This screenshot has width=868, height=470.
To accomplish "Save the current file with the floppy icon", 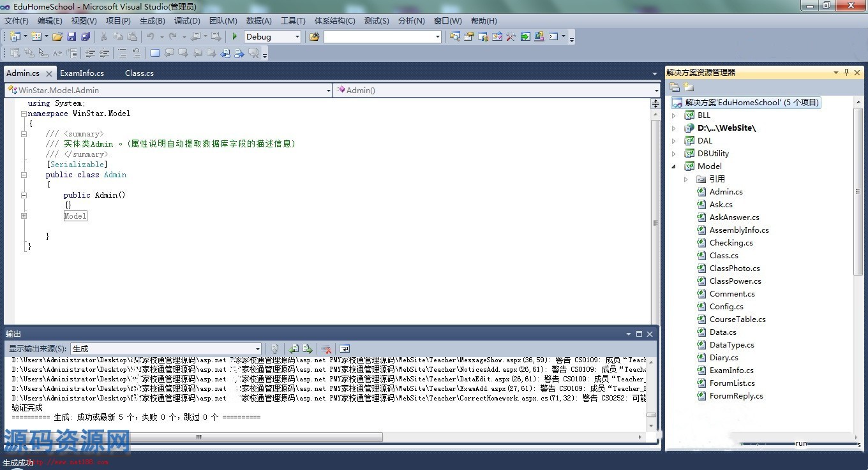I will (x=71, y=36).
